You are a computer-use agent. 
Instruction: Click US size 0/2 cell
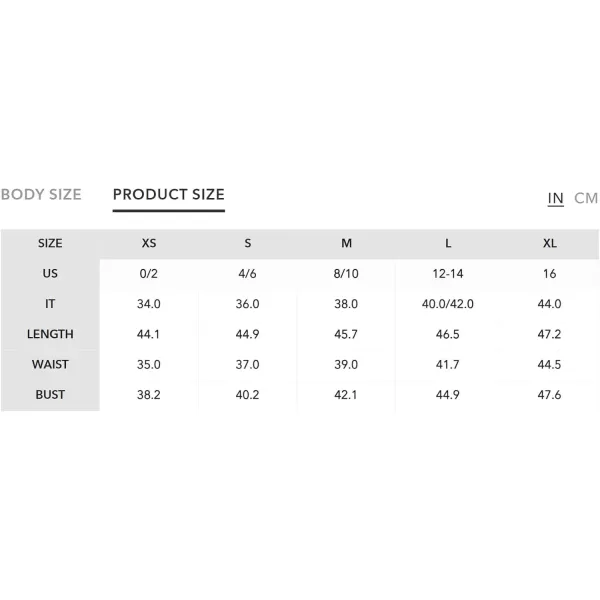[148, 274]
